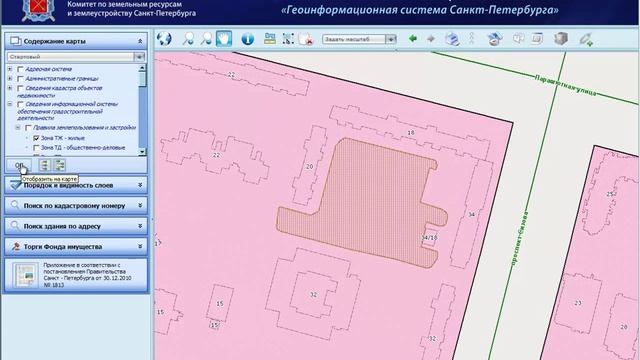Image resolution: width=640 pixels, height=360 pixels.
Task: Expand the Адресная система tree node
Action: (10, 69)
